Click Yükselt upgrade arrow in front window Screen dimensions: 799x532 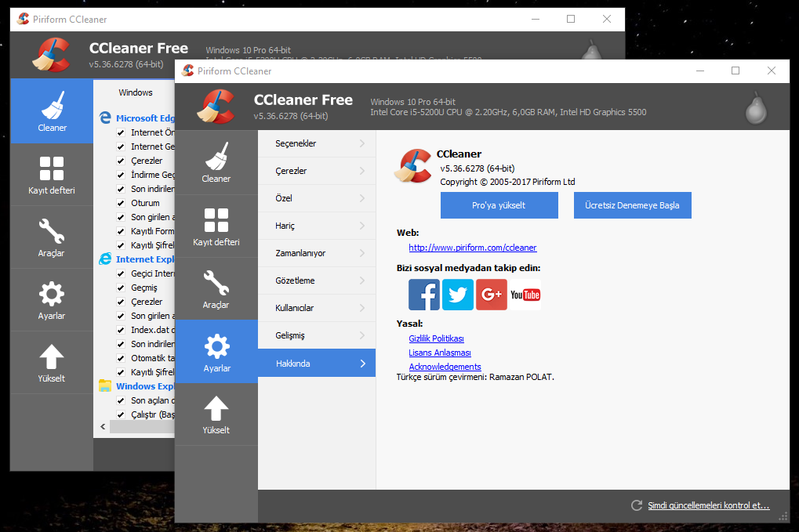point(216,414)
